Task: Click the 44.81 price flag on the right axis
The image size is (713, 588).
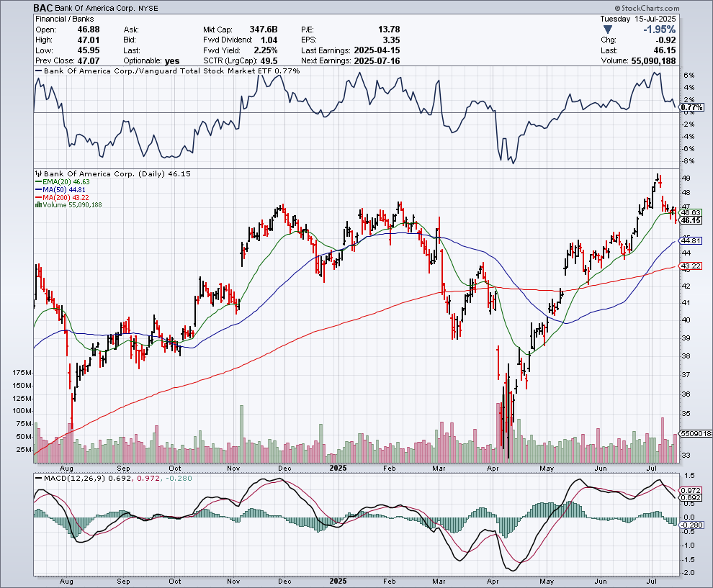Action: click(691, 241)
